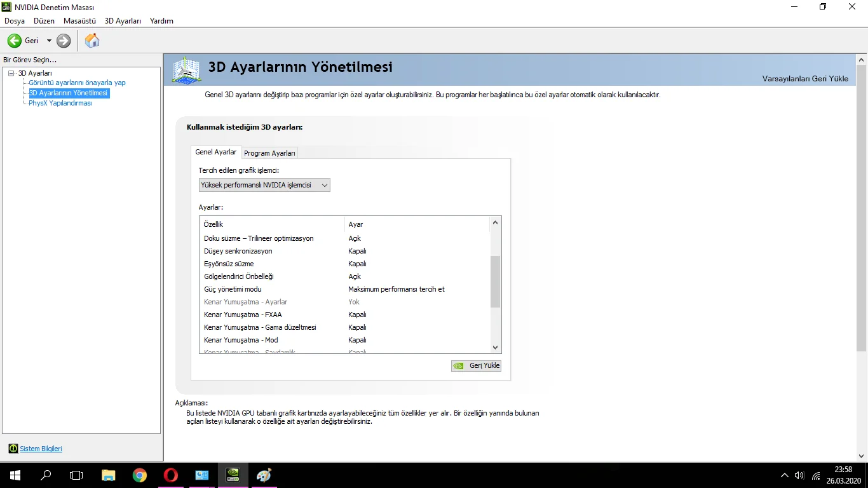Screen dimensions: 868x488
Task: Select the Gölgelendirici Önbelleği row
Action: [x=345, y=276]
